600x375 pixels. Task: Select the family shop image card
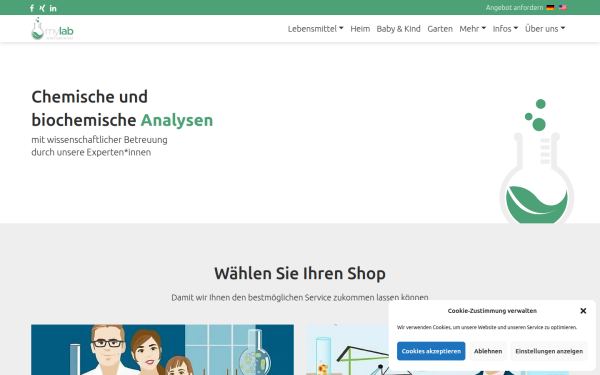click(x=162, y=350)
